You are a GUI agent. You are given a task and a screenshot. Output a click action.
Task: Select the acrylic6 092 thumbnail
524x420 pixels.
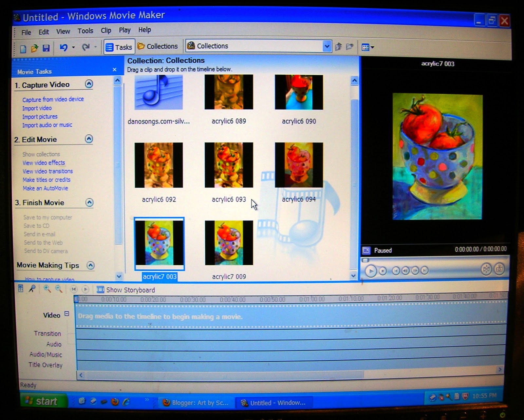coord(159,165)
